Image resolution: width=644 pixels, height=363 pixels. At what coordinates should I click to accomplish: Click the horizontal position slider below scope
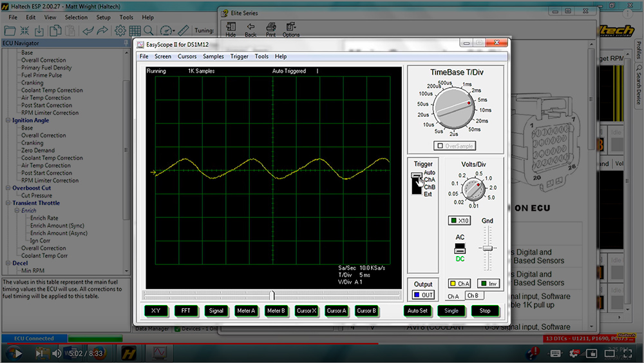pos(272,295)
